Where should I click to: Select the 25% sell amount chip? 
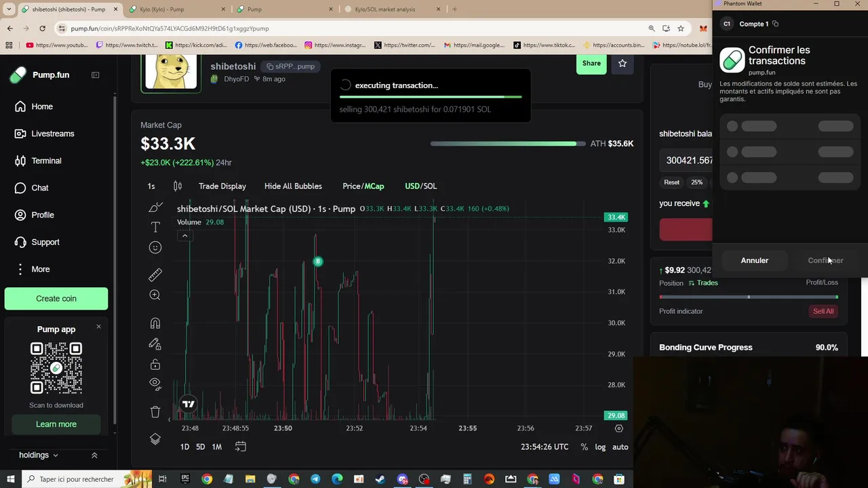pyautogui.click(x=697, y=182)
